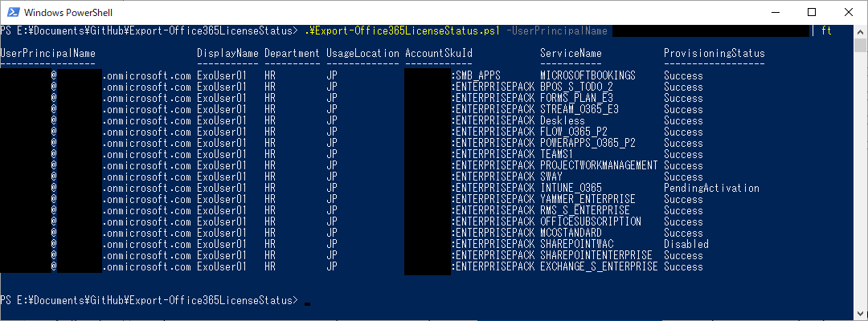Viewport: 868px width, 321px height.
Task: Click the PendingActivation status text
Action: [x=711, y=188]
